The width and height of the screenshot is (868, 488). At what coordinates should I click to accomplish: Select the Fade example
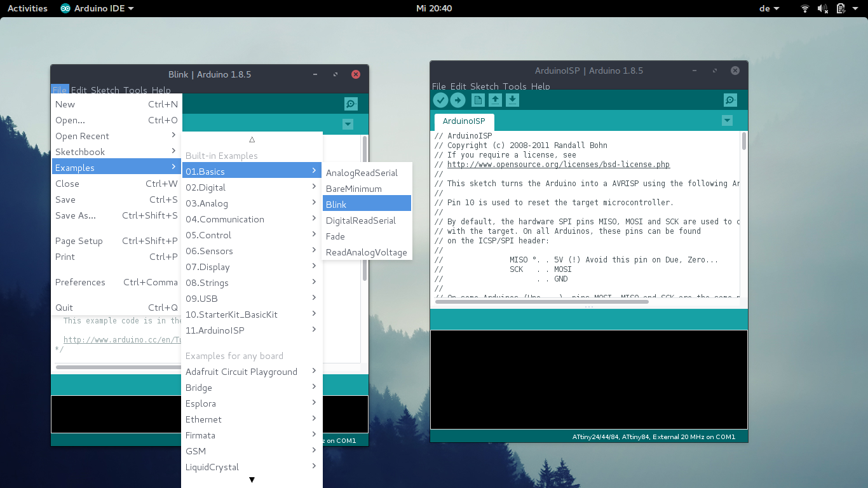coord(367,236)
